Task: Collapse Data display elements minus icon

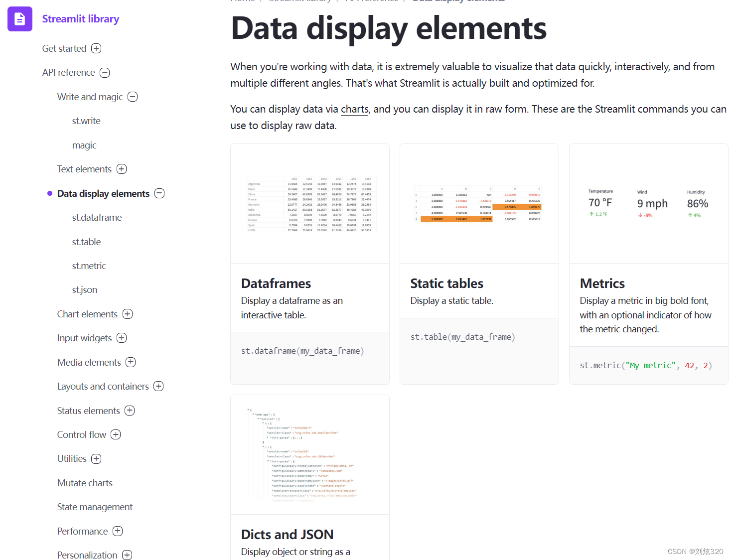Action: coord(159,193)
